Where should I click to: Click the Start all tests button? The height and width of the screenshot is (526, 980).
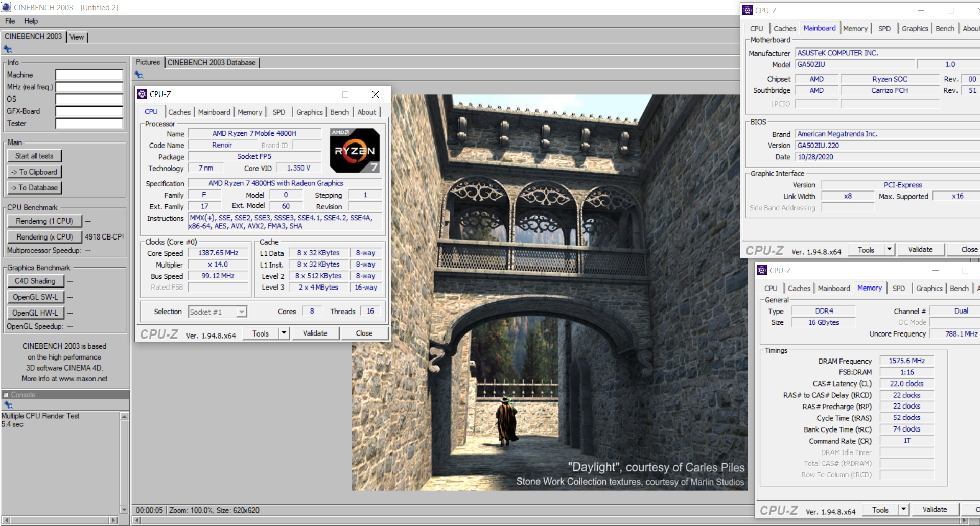tap(34, 156)
